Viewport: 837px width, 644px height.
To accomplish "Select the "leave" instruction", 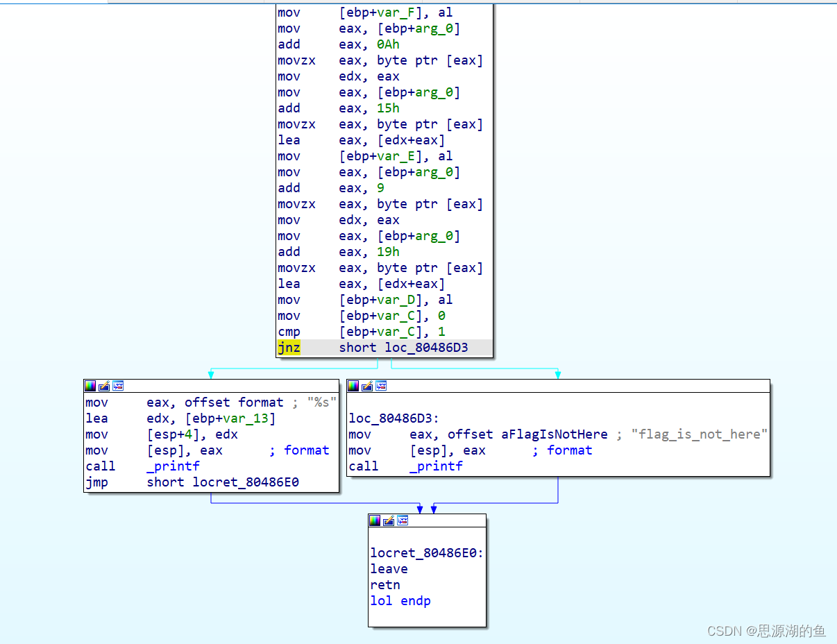I will point(389,569).
